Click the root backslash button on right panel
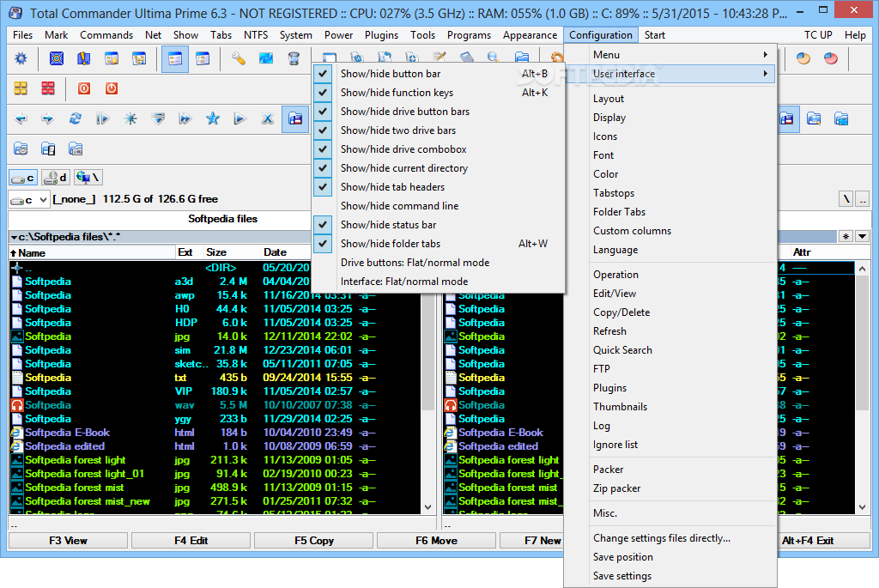This screenshot has height=588, width=879. click(846, 199)
